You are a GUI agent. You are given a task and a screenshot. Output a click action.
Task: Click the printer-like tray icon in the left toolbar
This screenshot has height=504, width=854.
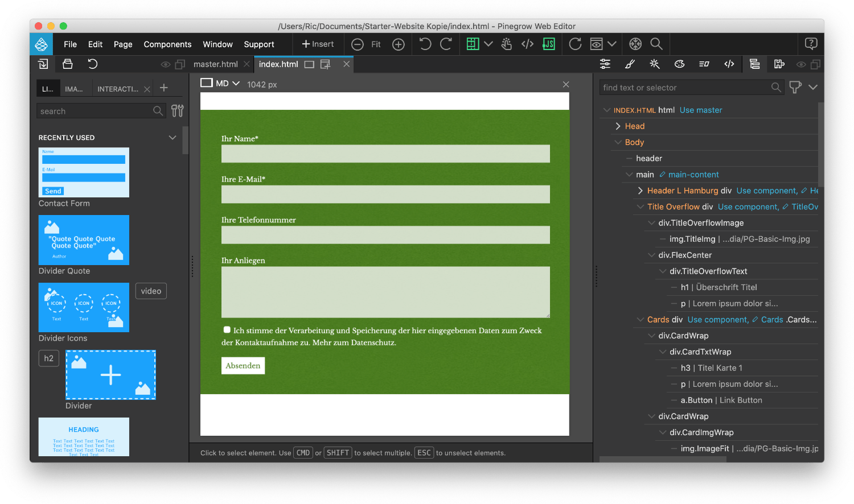point(68,64)
